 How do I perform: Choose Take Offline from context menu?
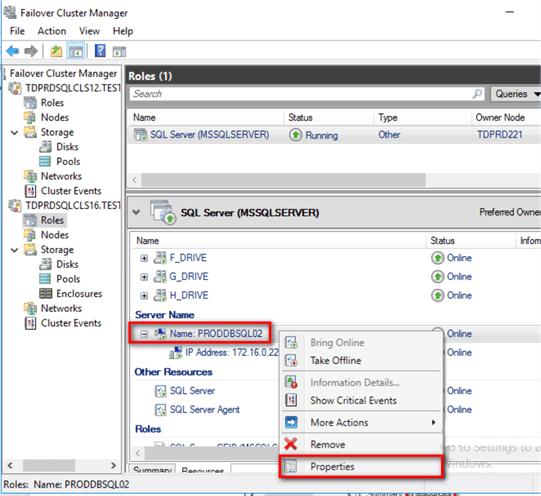click(x=362, y=360)
